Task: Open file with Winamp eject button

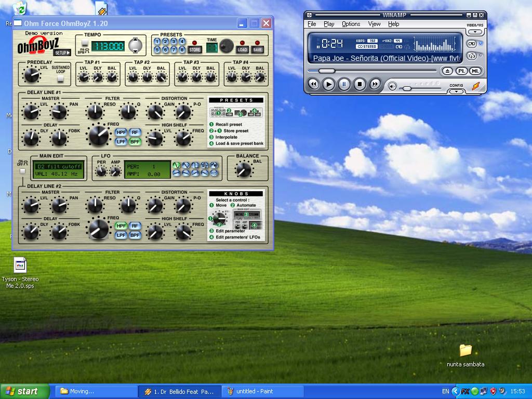Action: [x=447, y=71]
